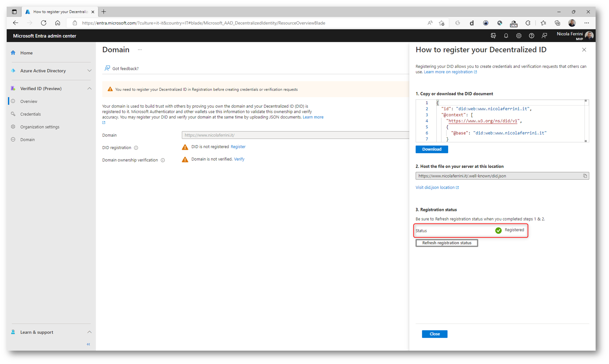
Task: Open the Domain page ellipsis menu
Action: 140,50
